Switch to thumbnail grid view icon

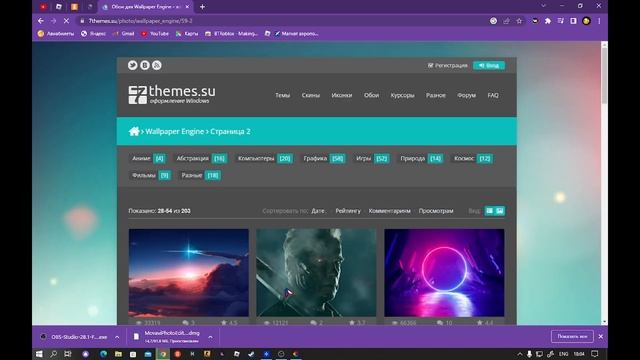[x=500, y=211]
